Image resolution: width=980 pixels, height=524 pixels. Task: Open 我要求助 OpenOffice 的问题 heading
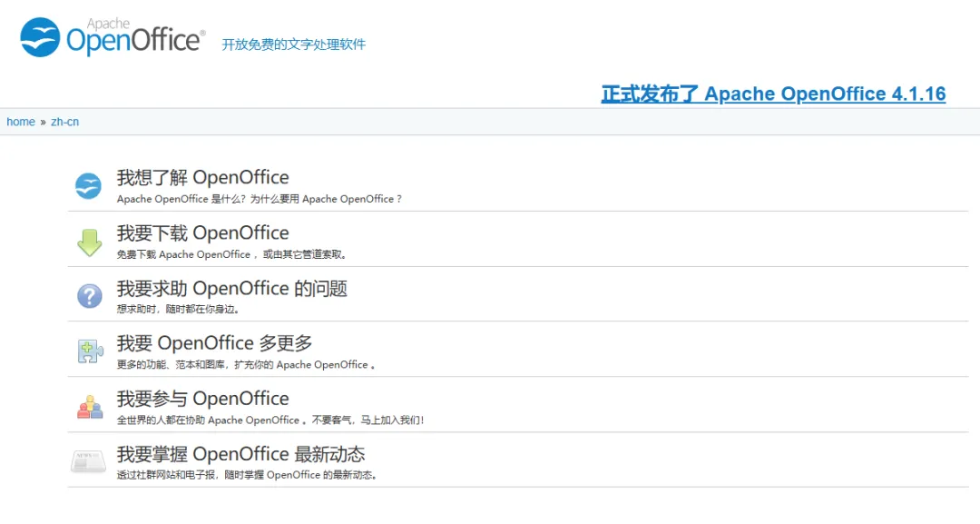(x=232, y=288)
